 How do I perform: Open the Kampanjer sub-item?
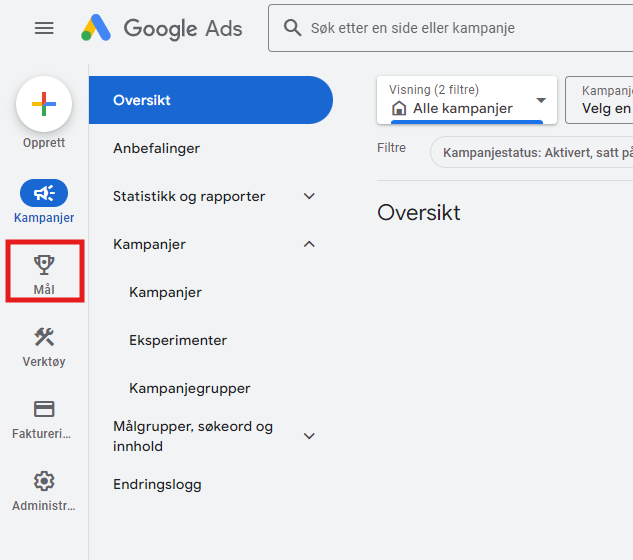point(166,292)
